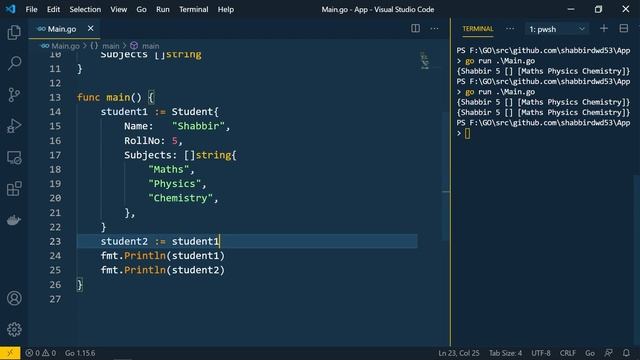Open the Run and Debug view icon

[x=14, y=126]
